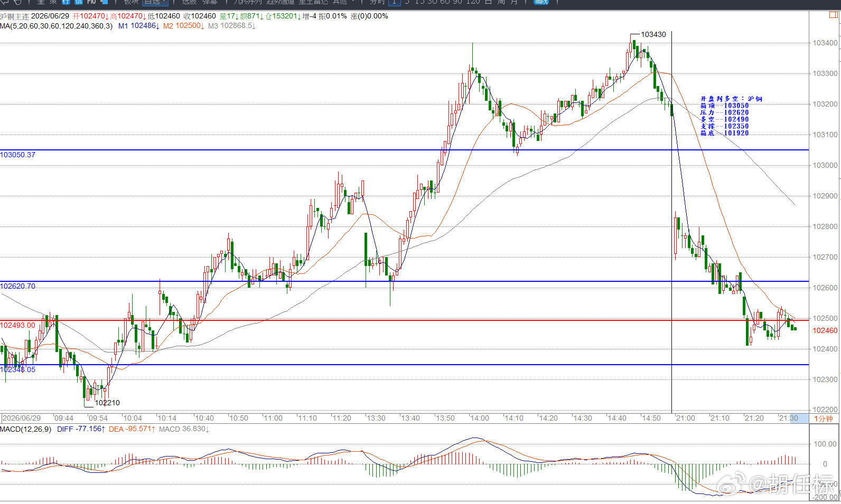Switch to the 月 monthly period
The width and height of the screenshot is (841, 504).
point(513,2)
